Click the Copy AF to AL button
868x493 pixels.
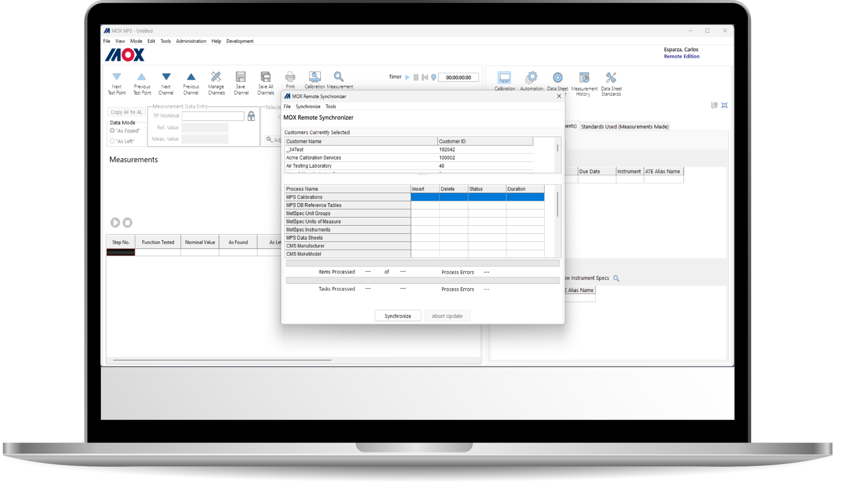126,112
